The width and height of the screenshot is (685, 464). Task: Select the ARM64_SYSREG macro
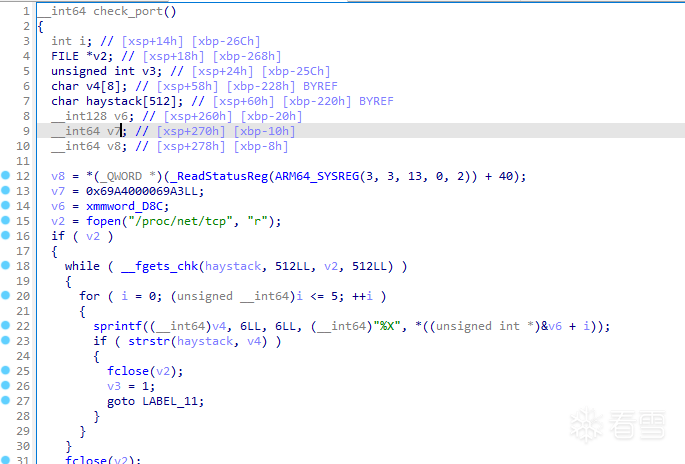[x=317, y=177]
